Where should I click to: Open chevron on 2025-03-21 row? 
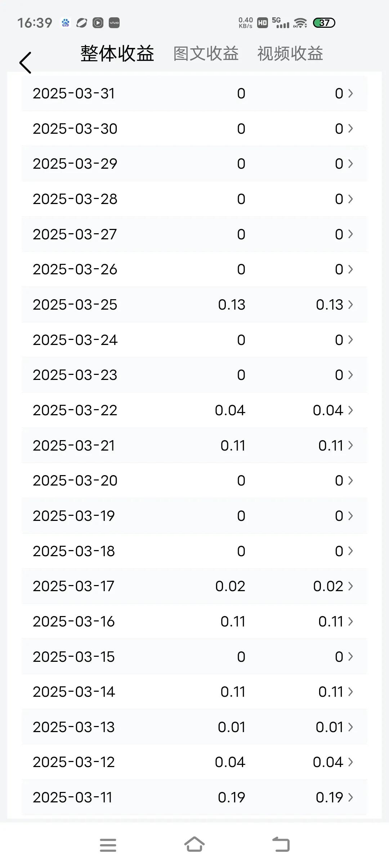(x=350, y=446)
